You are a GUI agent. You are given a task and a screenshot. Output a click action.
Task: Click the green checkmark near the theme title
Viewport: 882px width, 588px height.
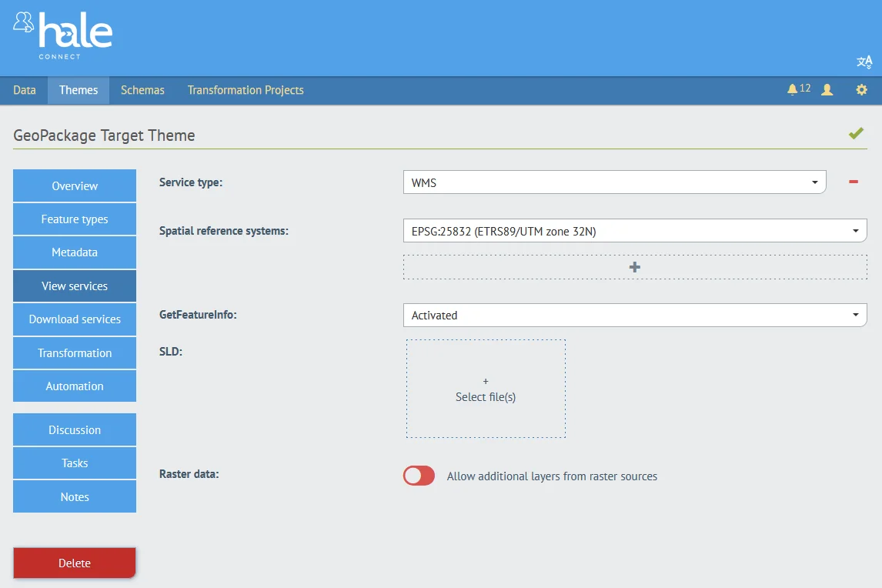tap(856, 132)
